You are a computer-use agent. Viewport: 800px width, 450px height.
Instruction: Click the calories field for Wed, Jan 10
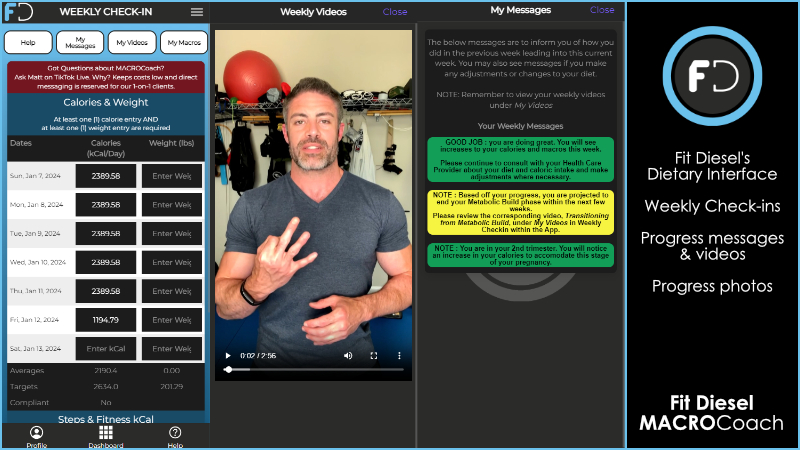click(106, 262)
